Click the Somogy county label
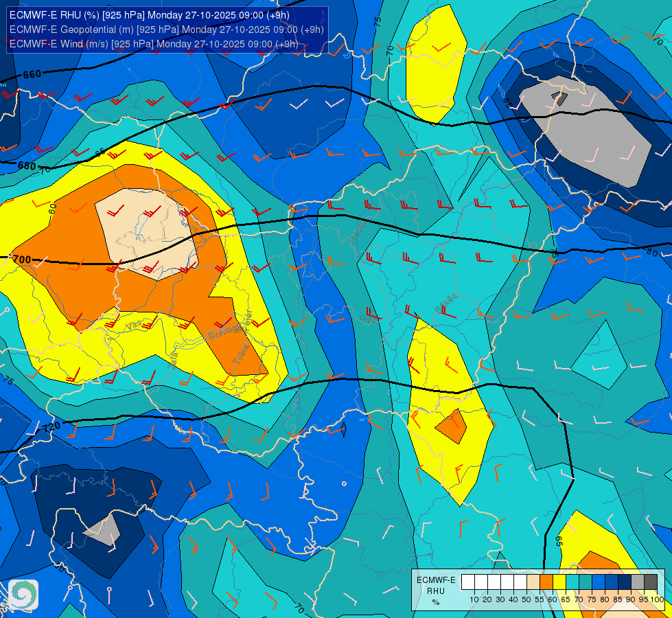 click(223, 332)
